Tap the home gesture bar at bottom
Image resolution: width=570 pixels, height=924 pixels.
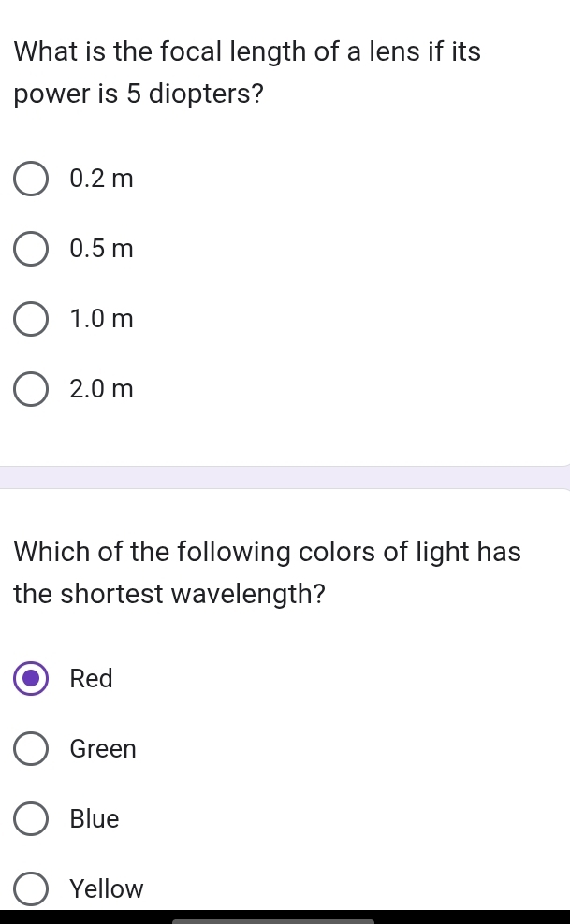pyautogui.click(x=273, y=920)
